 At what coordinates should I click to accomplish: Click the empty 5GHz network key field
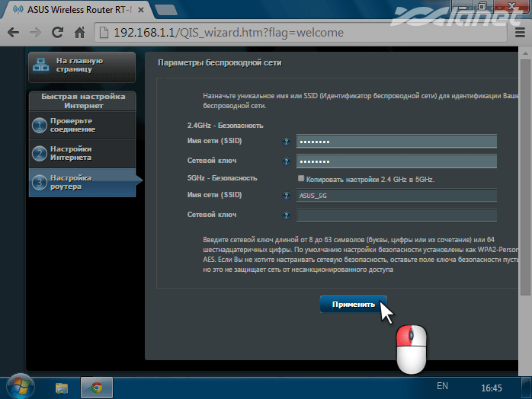coord(396,215)
